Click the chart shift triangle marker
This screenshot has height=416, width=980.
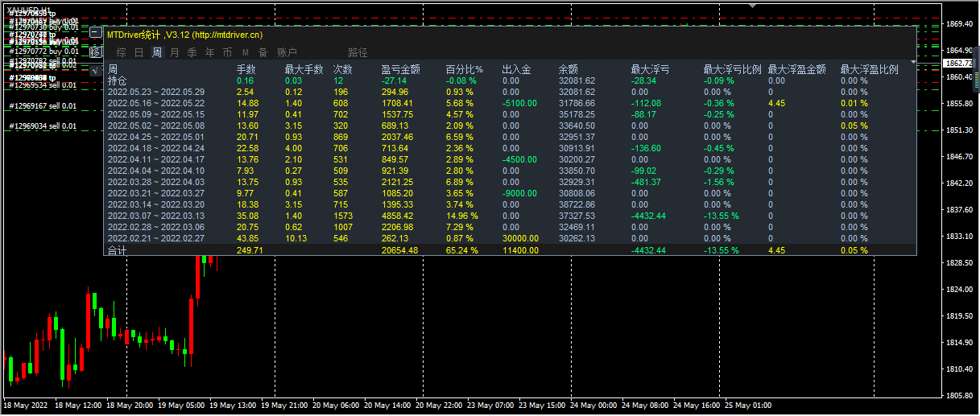click(752, 5)
